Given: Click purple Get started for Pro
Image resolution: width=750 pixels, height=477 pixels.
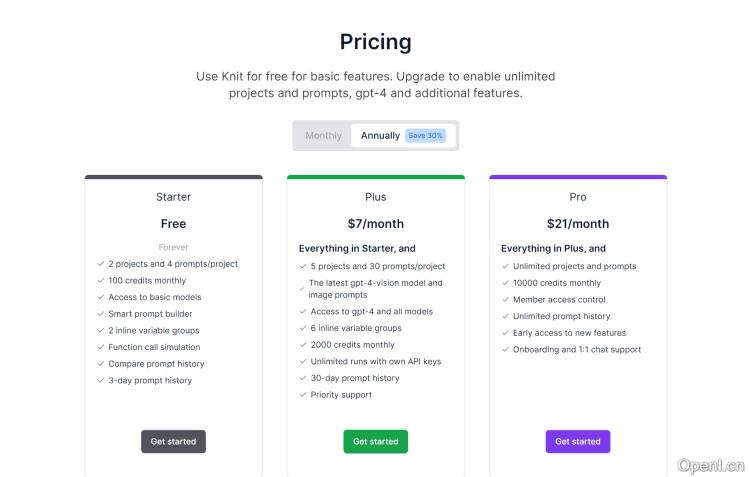Looking at the screenshot, I should pos(577,441).
